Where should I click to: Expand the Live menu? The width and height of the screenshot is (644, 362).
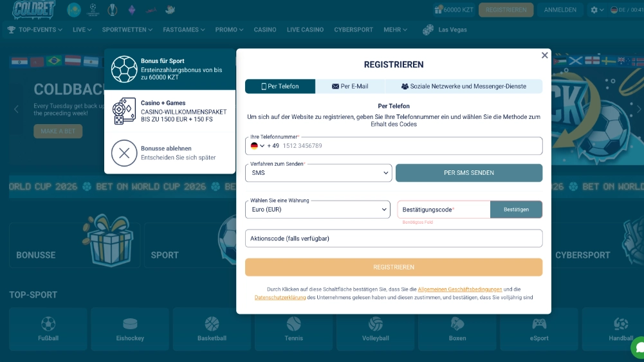(82, 30)
